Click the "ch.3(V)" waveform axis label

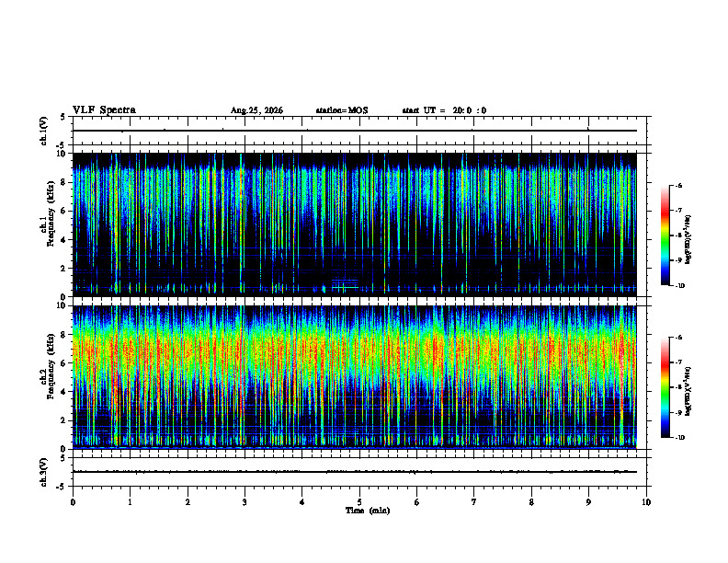[44, 472]
